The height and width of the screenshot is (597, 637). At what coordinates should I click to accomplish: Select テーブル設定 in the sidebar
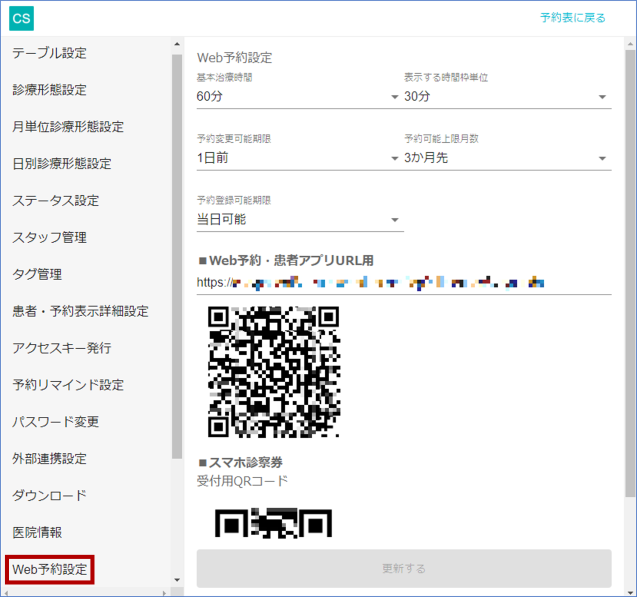click(x=50, y=53)
